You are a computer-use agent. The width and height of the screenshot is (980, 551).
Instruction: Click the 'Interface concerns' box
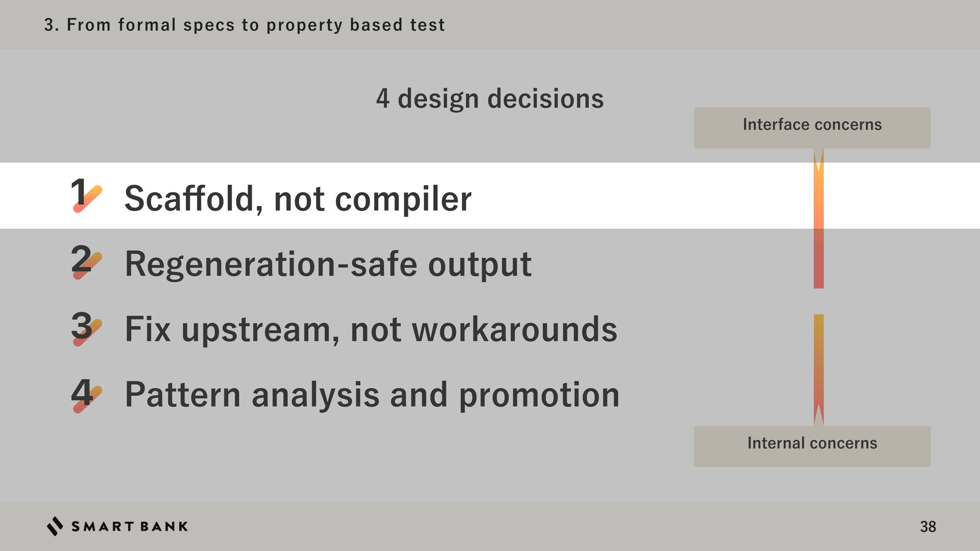tap(812, 128)
